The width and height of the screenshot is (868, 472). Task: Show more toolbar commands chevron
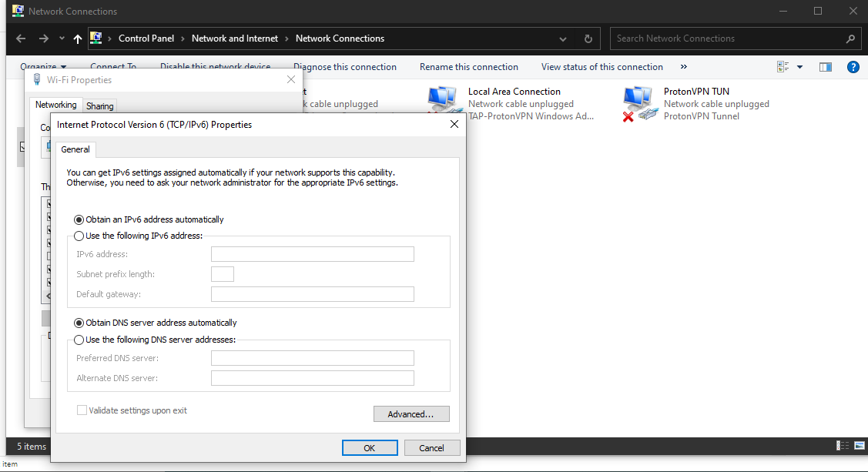683,67
